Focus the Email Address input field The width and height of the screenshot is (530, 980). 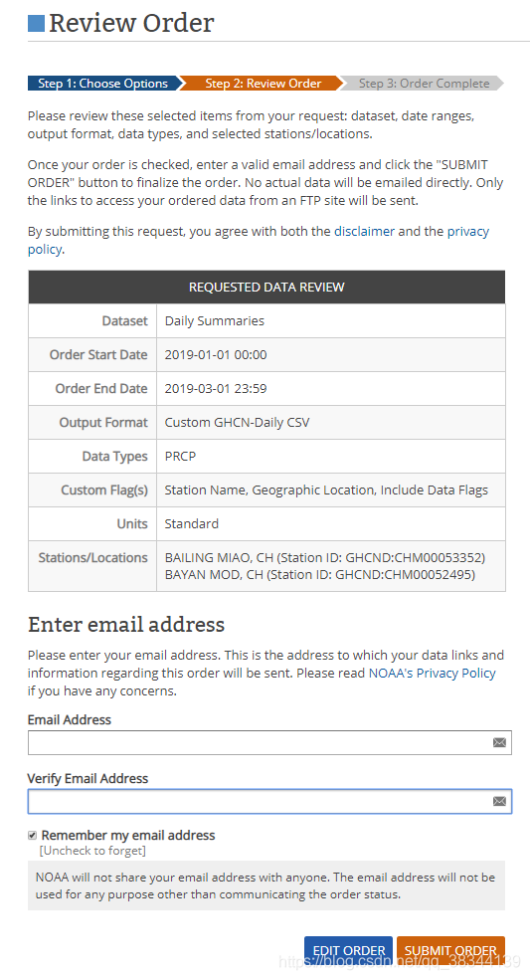pos(269,742)
